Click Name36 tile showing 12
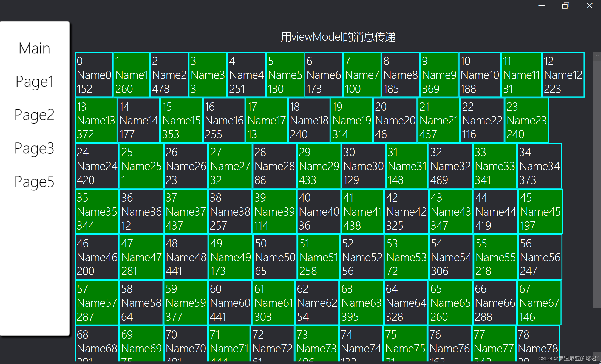Screen dimensions: 601x364 click(141, 211)
